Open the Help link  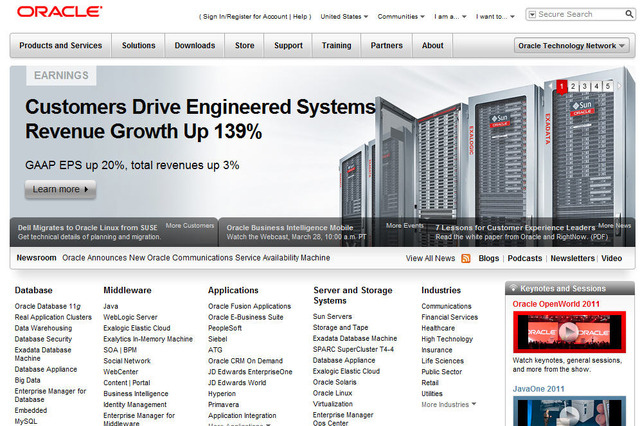[300, 17]
